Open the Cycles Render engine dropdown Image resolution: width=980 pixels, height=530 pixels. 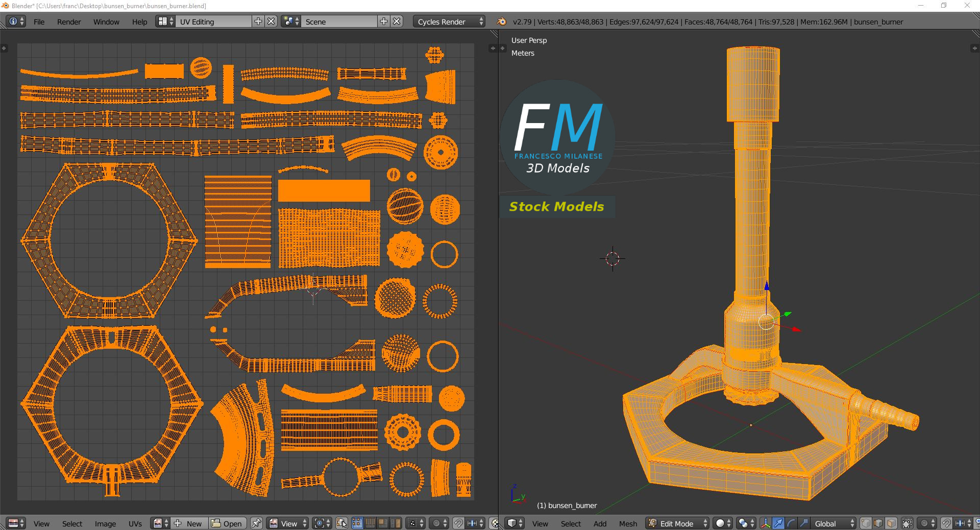449,21
